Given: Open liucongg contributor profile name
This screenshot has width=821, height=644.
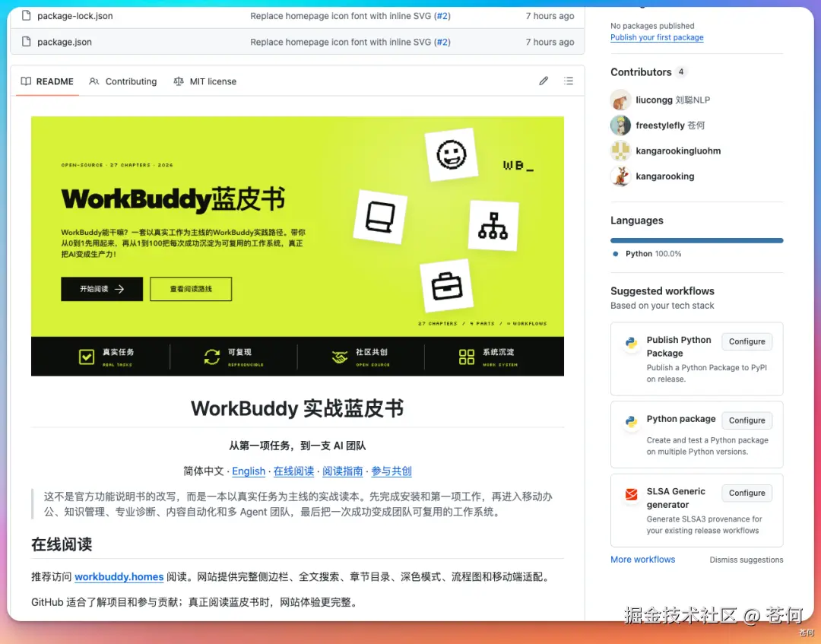Looking at the screenshot, I should click(654, 100).
